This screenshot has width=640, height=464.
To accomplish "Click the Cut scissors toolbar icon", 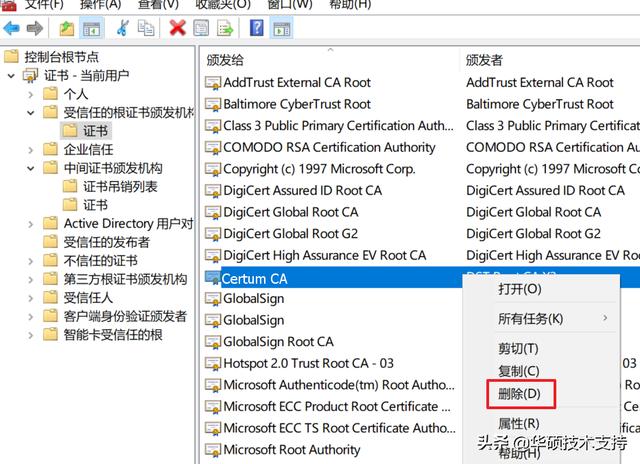I will [122, 28].
